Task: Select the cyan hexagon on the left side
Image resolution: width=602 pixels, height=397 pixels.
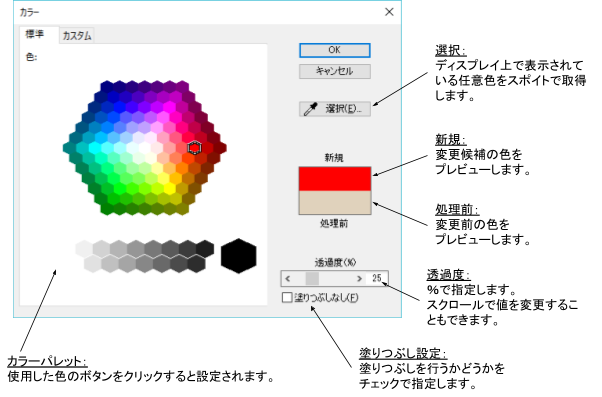Action: point(95,148)
